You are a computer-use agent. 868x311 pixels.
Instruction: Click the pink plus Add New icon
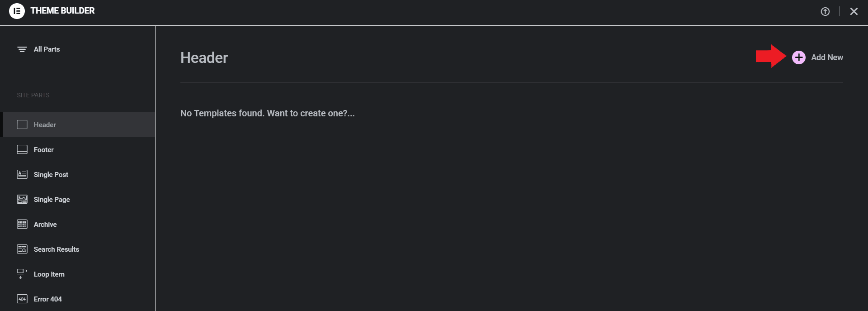(x=798, y=57)
